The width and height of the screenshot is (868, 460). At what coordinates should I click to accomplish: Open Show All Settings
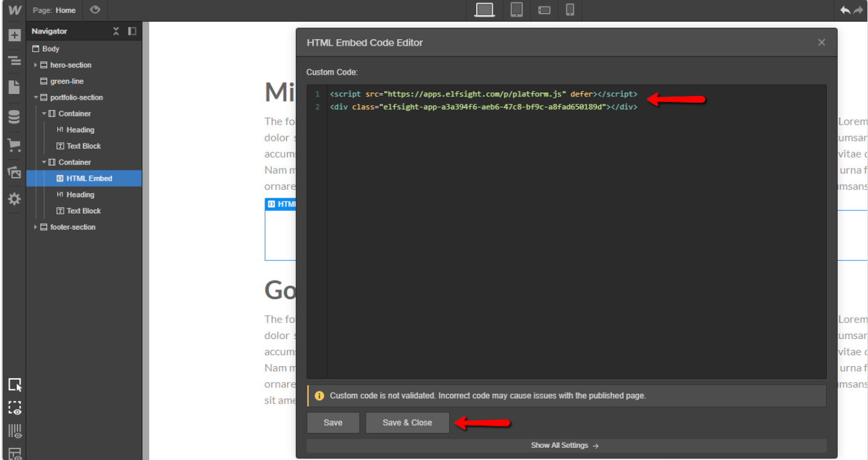565,445
